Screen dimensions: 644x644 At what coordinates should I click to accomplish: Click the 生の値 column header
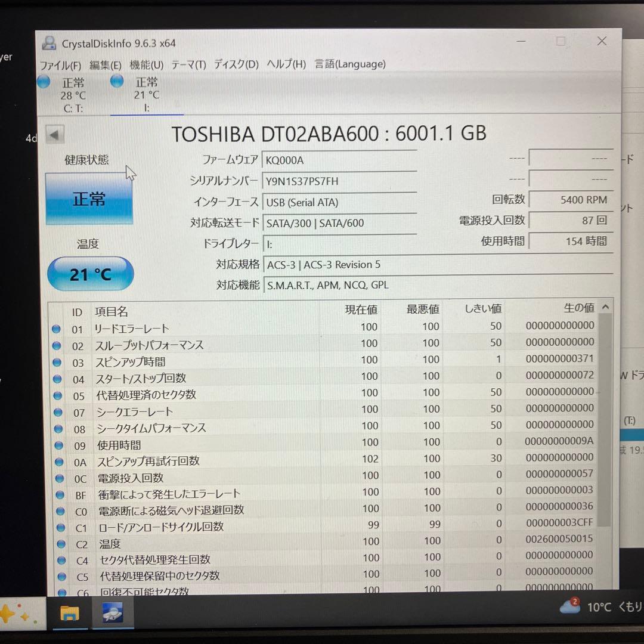(578, 308)
